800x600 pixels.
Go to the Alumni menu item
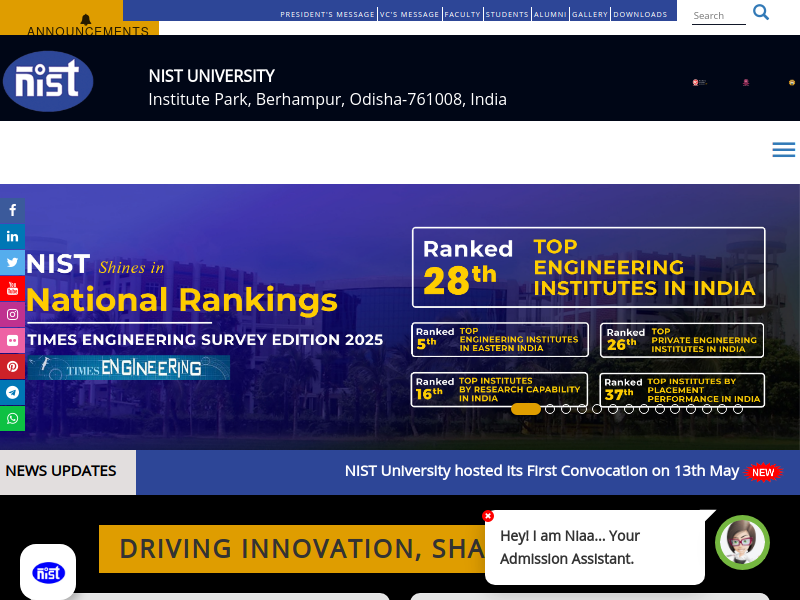(550, 14)
